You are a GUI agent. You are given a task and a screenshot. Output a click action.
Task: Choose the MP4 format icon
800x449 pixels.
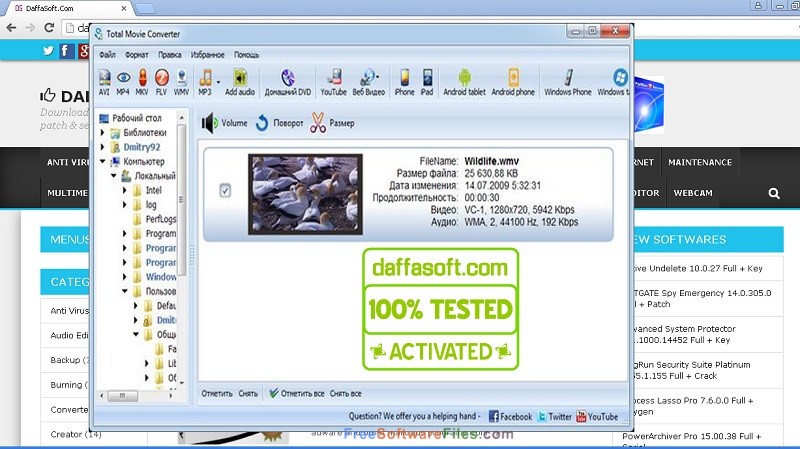pos(123,82)
